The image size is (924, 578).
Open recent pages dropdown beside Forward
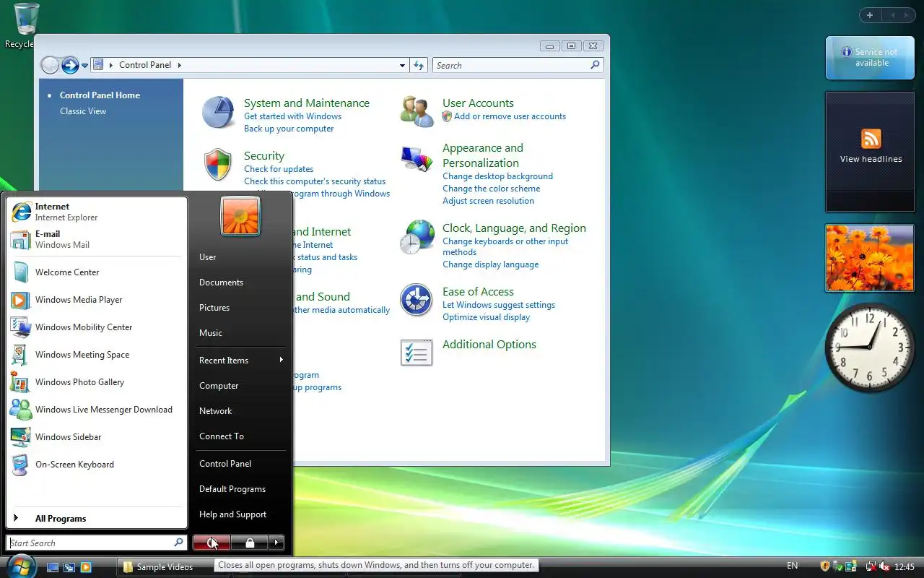[x=84, y=66]
